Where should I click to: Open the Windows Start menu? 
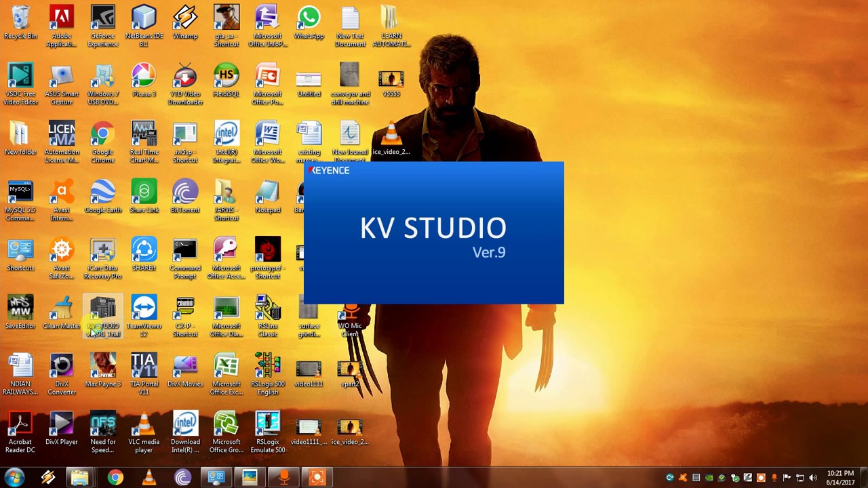pyautogui.click(x=15, y=478)
